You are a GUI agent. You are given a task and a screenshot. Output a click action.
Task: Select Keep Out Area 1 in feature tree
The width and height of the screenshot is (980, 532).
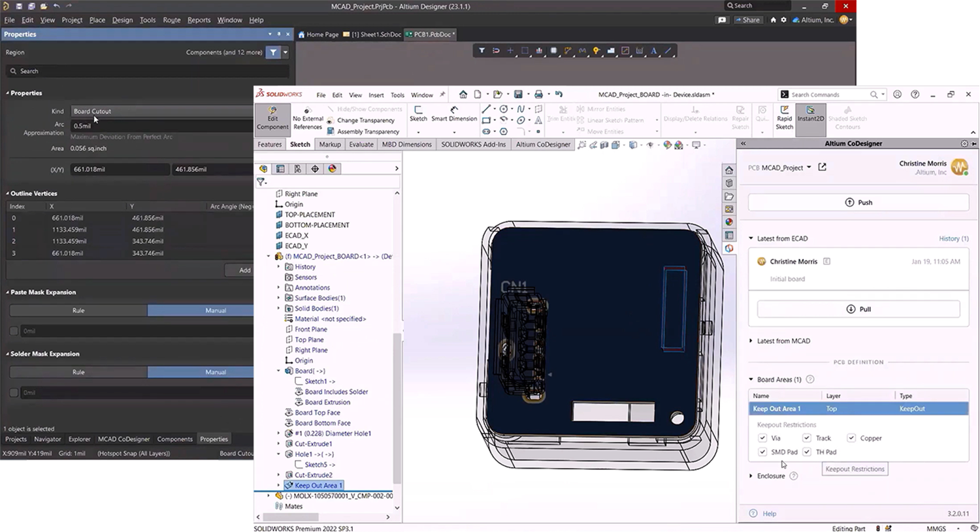pyautogui.click(x=318, y=486)
